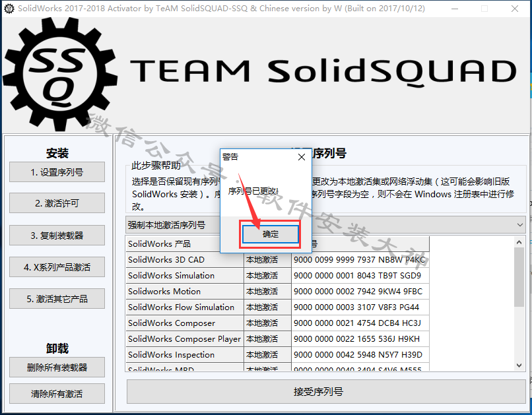Click serial 9000 0000 0021 4754 DCB4 HC3J
This screenshot has height=415, width=532.
coord(360,323)
